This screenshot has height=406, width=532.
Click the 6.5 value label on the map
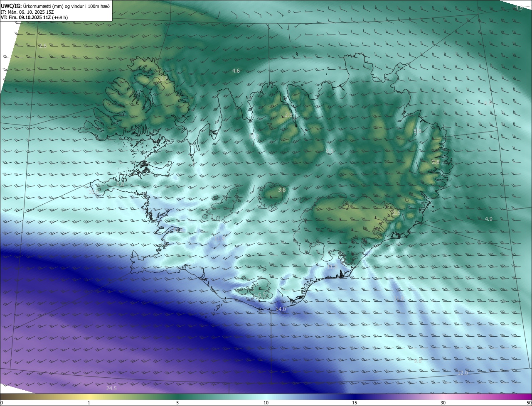coord(262,295)
